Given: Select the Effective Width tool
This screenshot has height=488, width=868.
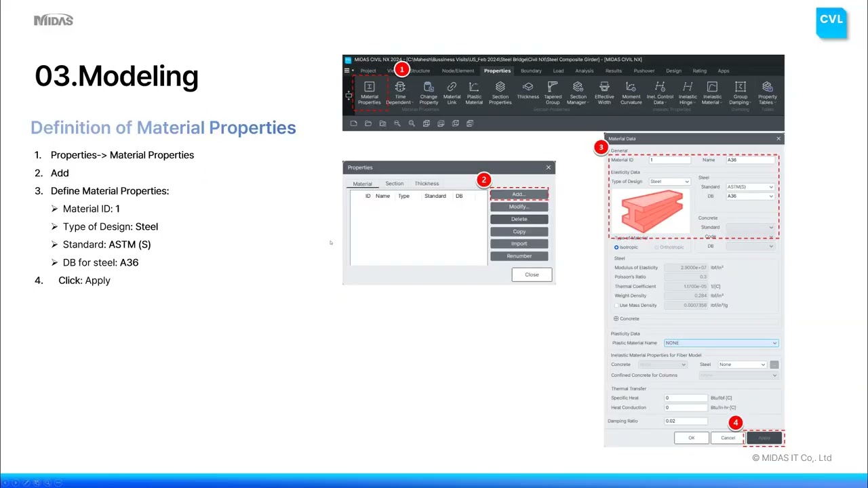Looking at the screenshot, I should pyautogui.click(x=604, y=93).
